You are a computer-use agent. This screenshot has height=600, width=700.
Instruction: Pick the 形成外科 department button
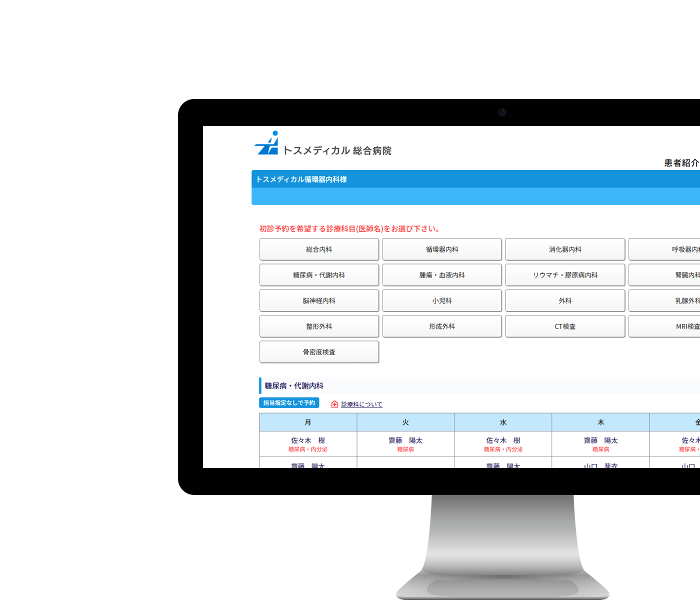point(442,326)
